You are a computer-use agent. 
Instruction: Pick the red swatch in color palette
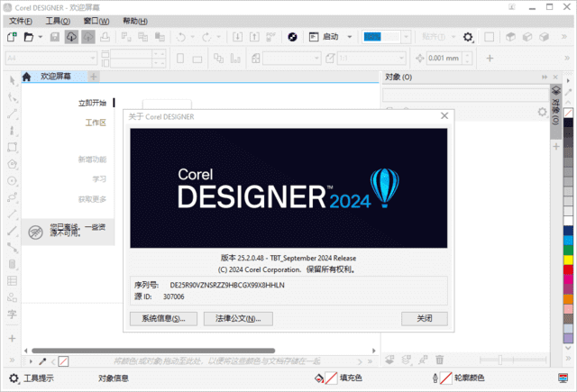(568, 269)
